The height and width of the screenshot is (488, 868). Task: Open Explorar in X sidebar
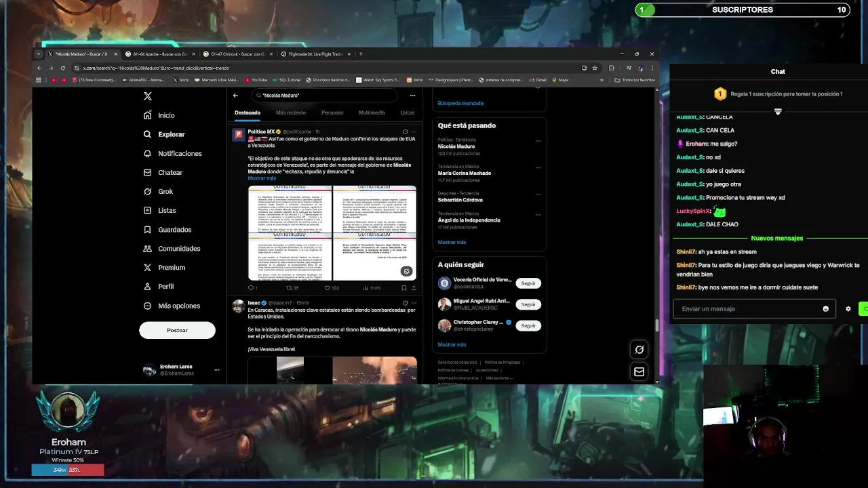[164, 134]
